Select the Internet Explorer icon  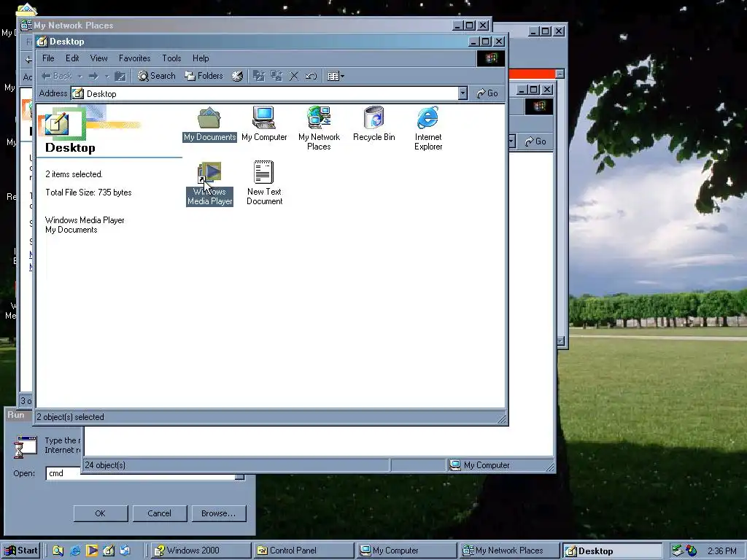point(428,128)
